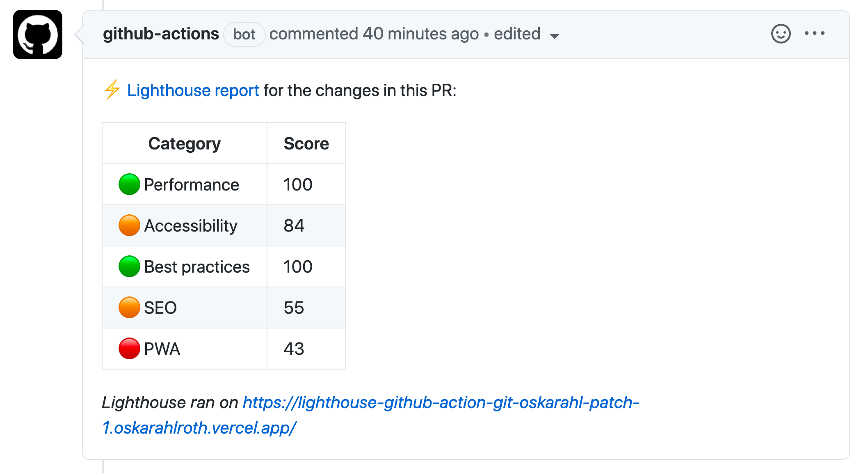This screenshot has height=473, width=868.
Task: Click the Score column header
Action: (306, 144)
